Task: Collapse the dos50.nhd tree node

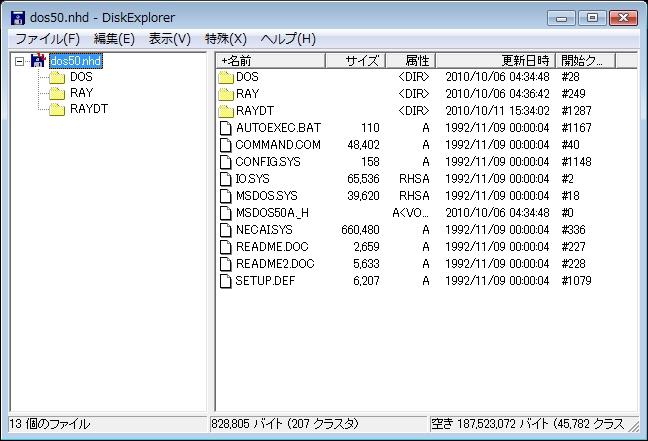Action: tap(19, 61)
